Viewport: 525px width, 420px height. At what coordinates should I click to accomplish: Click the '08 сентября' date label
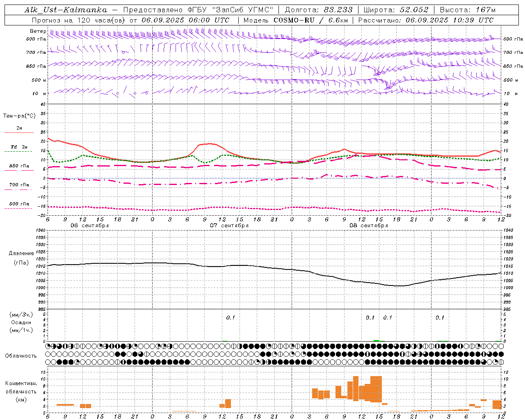pos(369,226)
